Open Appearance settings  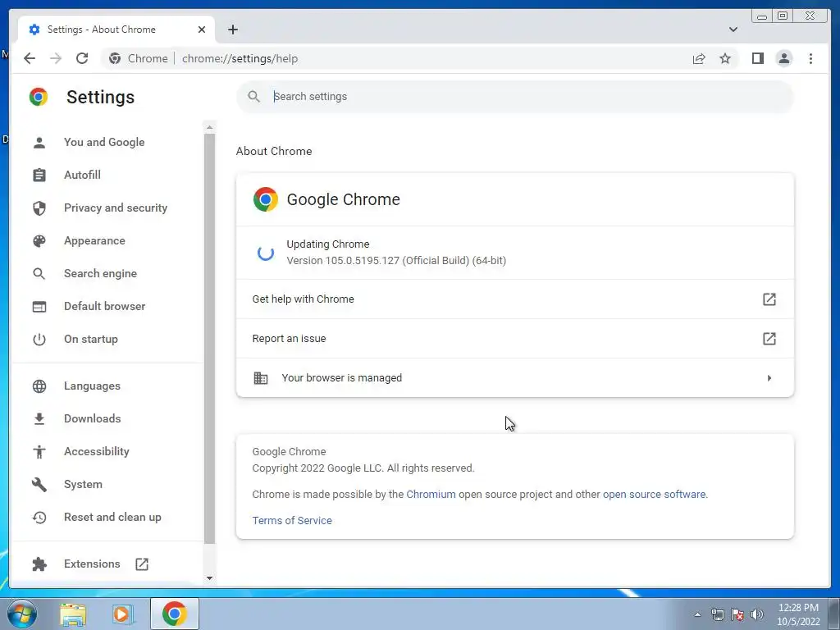pos(94,240)
